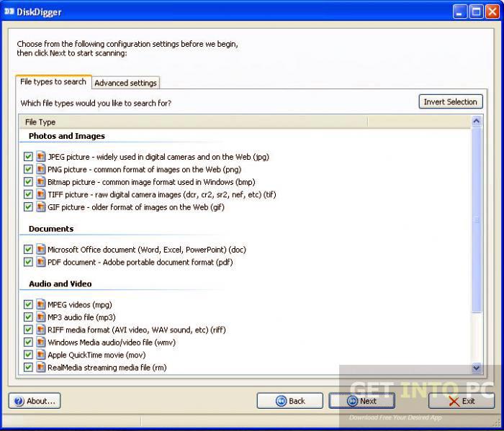Select the 'MPEG videos (mpg)' row text

coord(80,304)
